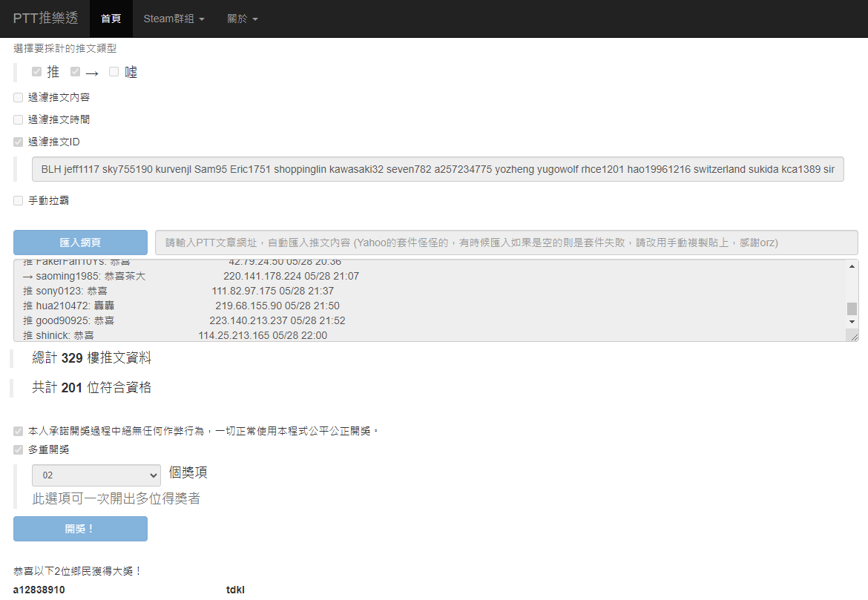Enable the 噓 boo-type checkbox

point(114,71)
